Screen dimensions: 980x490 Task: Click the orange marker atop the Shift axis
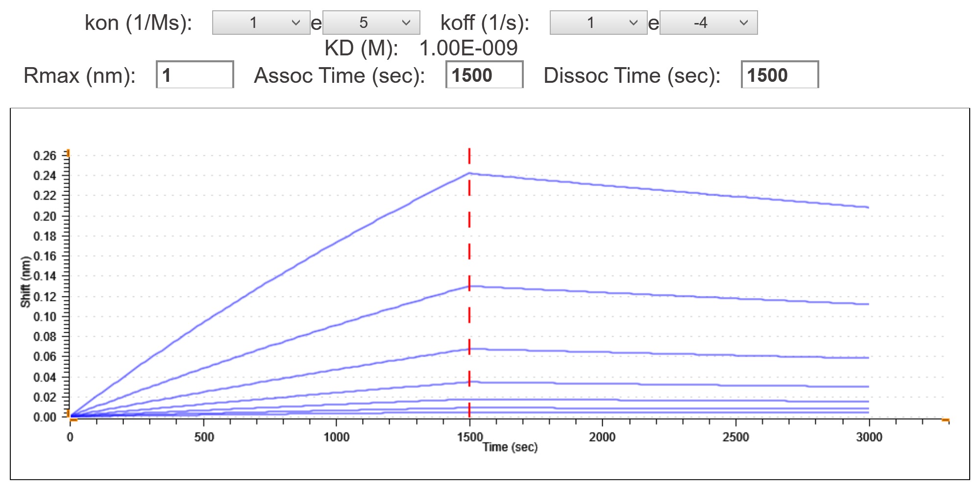click(68, 153)
